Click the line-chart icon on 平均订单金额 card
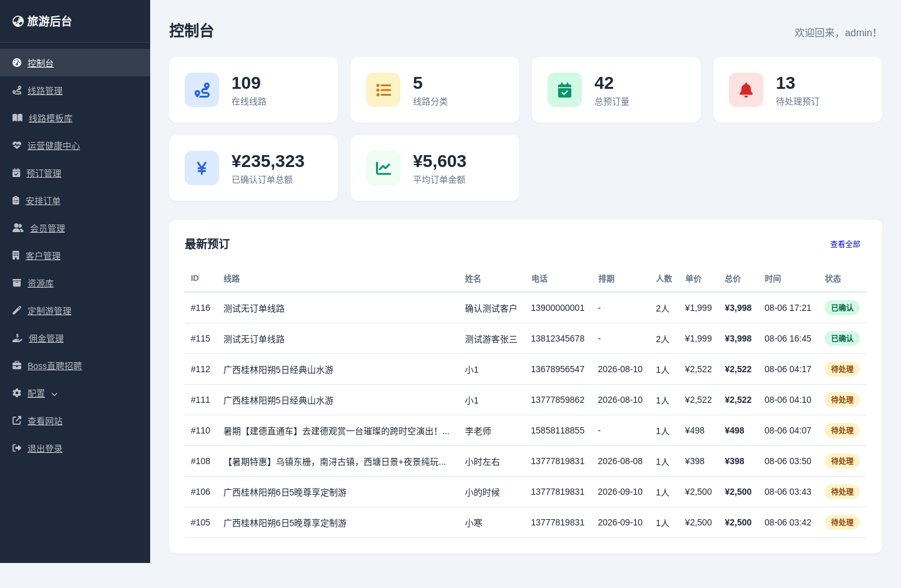This screenshot has height=588, width=901. tap(383, 168)
